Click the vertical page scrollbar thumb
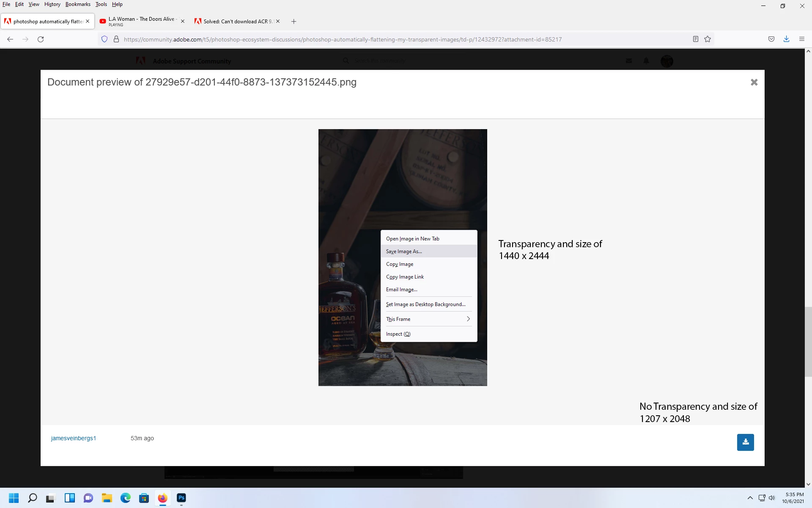 (808, 341)
